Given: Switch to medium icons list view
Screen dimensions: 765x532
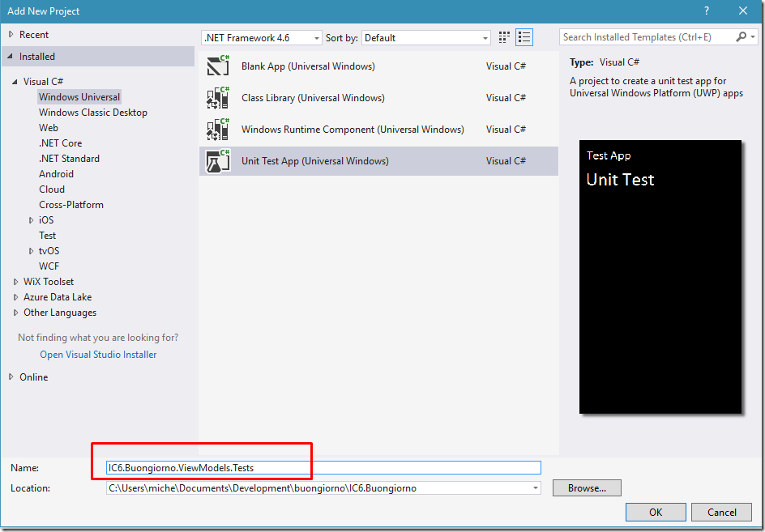Looking at the screenshot, I should [x=524, y=37].
